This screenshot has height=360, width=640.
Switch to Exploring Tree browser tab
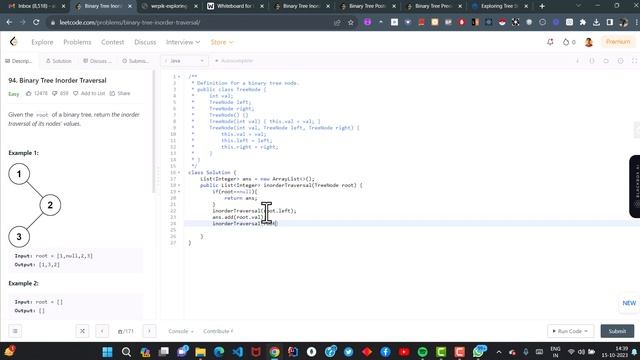pos(500,6)
